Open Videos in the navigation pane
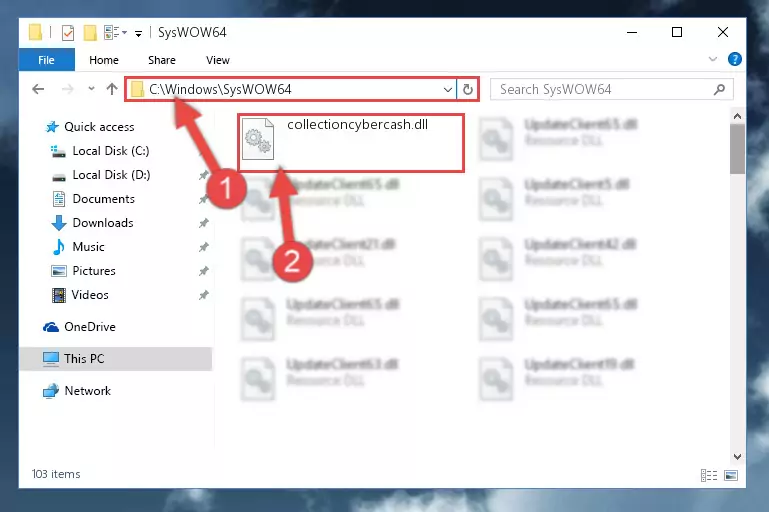769x512 pixels. [90, 295]
